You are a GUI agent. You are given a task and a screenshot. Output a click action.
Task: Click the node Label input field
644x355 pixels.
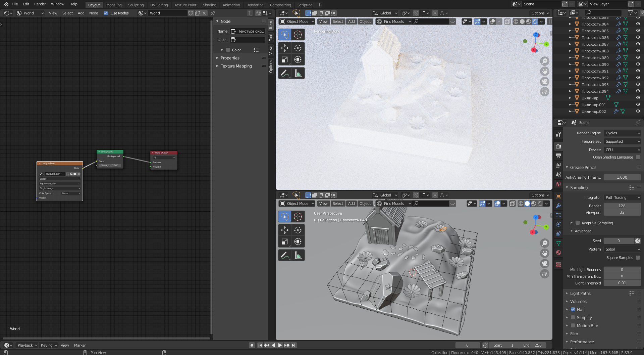pyautogui.click(x=248, y=40)
